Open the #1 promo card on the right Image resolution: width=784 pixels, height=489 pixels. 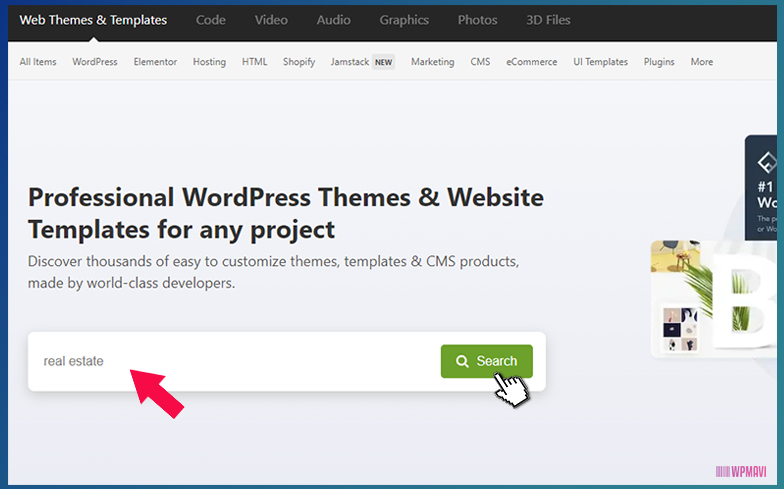761,188
